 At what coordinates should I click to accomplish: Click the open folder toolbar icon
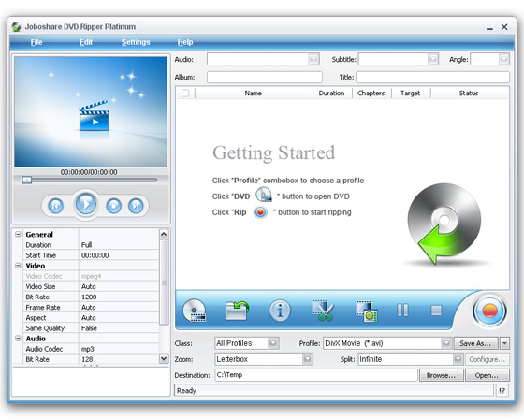[237, 311]
